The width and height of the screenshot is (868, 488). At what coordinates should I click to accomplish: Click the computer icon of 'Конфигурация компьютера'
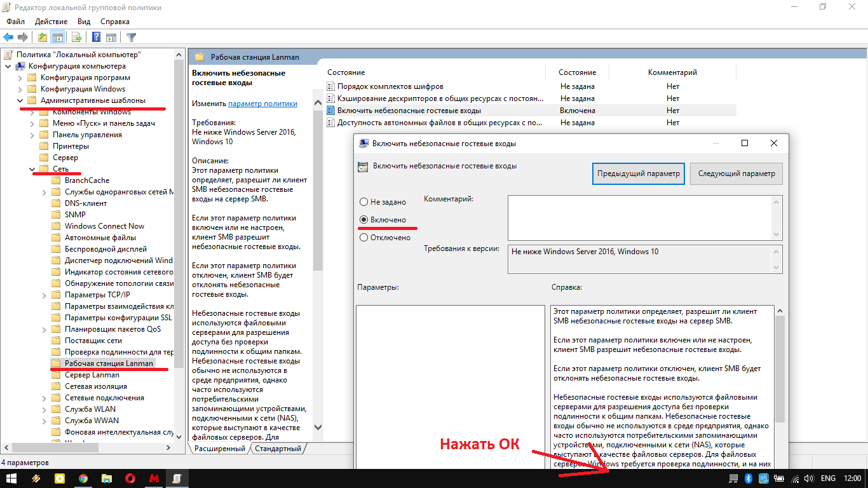tap(20, 66)
